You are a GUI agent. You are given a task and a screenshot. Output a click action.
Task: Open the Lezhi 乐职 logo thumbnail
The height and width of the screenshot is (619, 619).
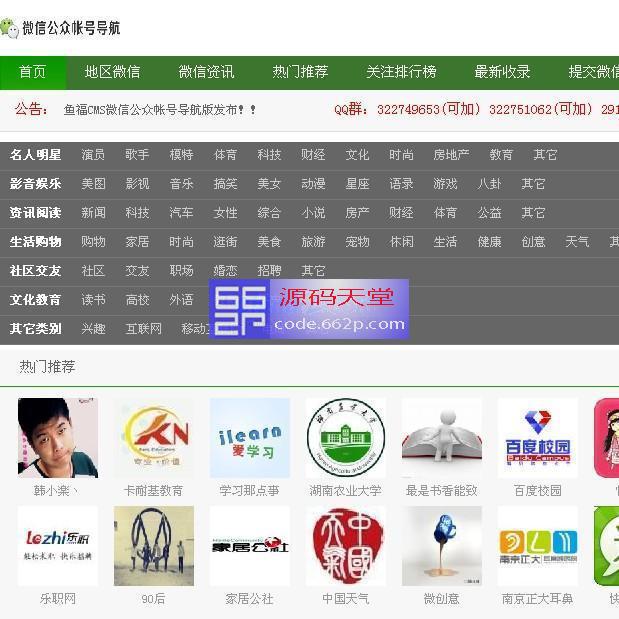tap(58, 546)
